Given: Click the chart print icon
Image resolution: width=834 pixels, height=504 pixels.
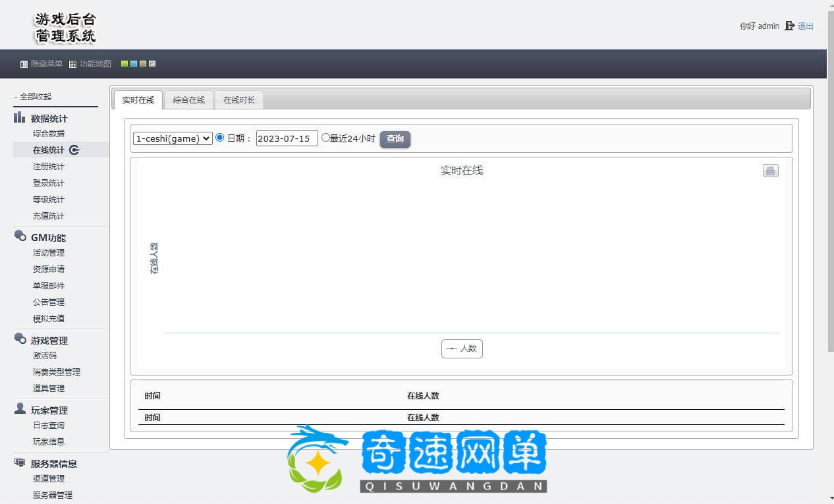Looking at the screenshot, I should coord(770,171).
